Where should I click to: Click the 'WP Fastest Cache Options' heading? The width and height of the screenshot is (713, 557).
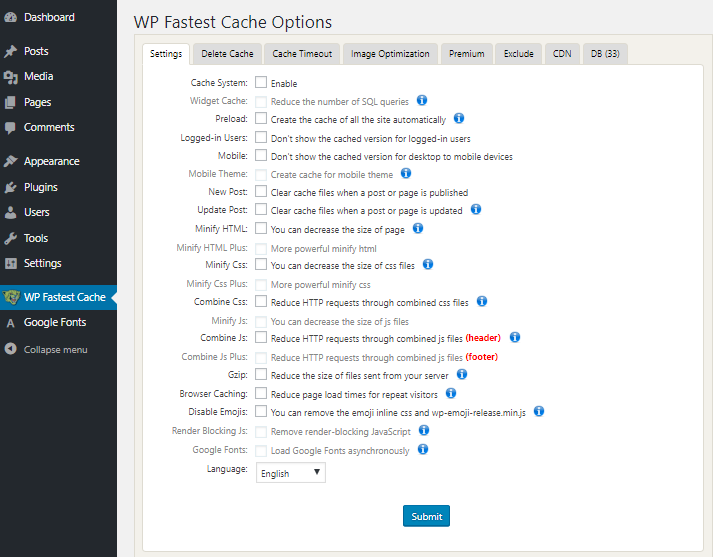pyautogui.click(x=233, y=22)
